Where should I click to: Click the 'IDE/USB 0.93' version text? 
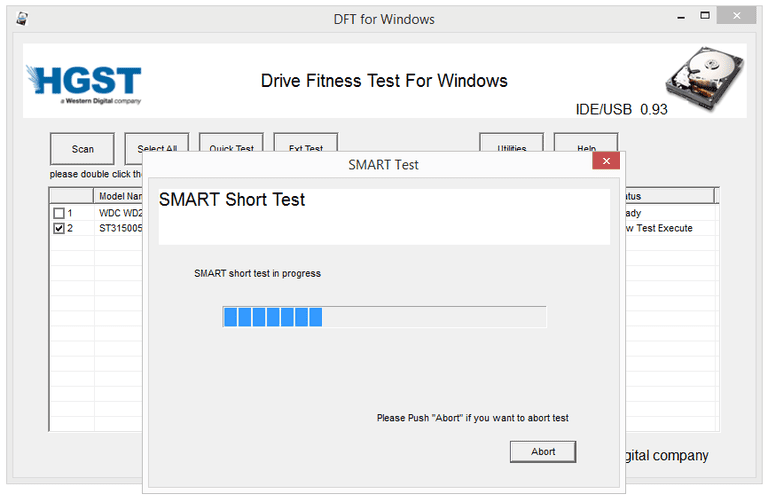click(x=621, y=109)
